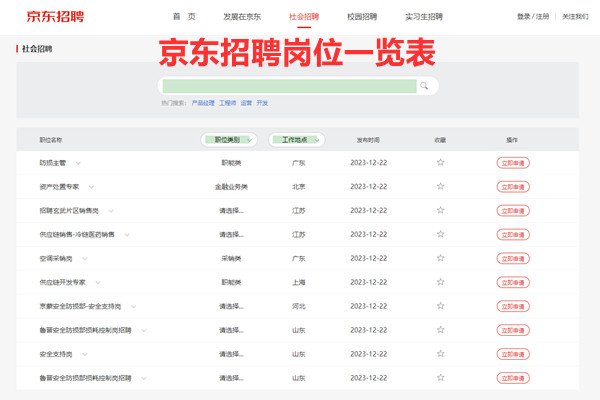Expand 供应链销售-冷链医药销售 description

(127, 235)
